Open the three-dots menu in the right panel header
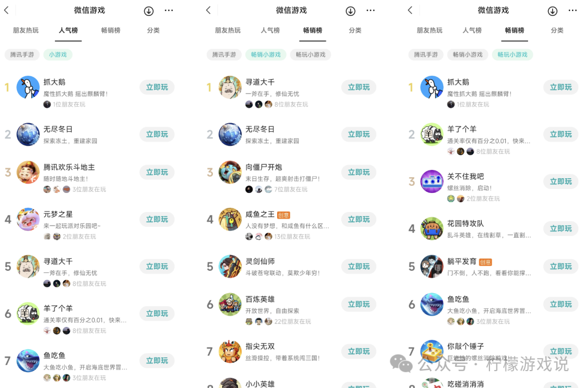This screenshot has height=388, width=588. pos(572,10)
